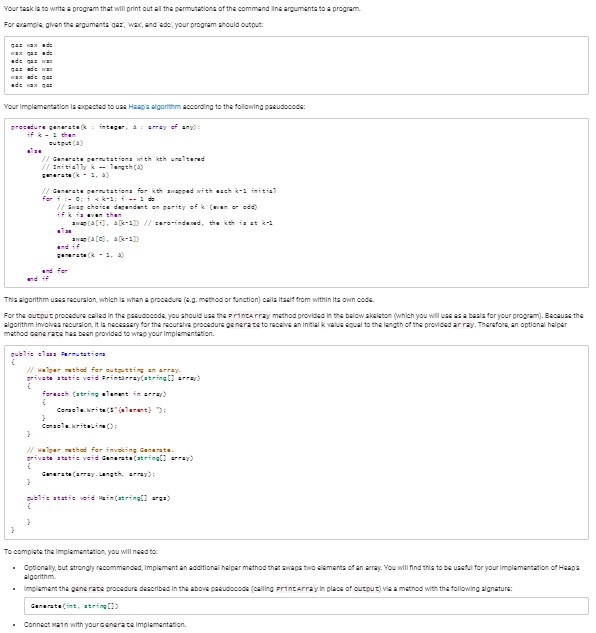Click the 'for i := 0; i < k-1' loop line
Image resolution: width=596 pixels, height=633 pixels.
(x=98, y=199)
